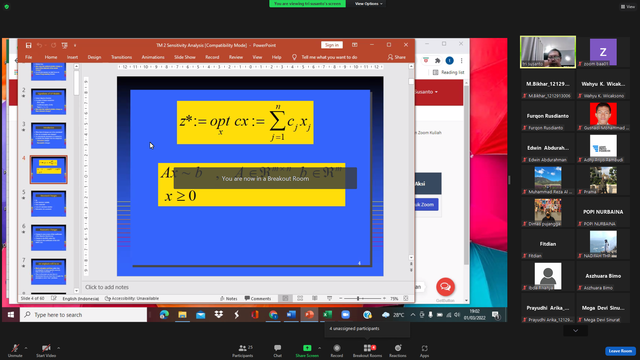The image size is (640, 360).
Task: Open Breakout Rooms in Zoom
Action: (367, 350)
